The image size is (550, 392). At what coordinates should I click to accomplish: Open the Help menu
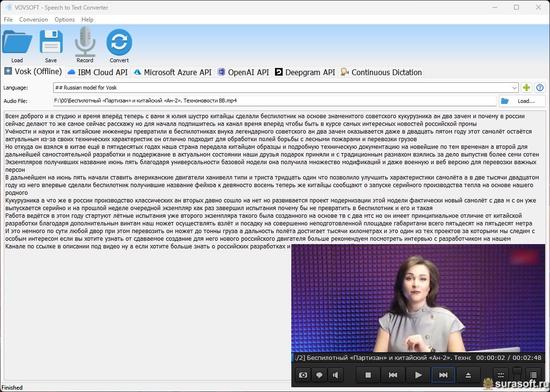tap(87, 20)
